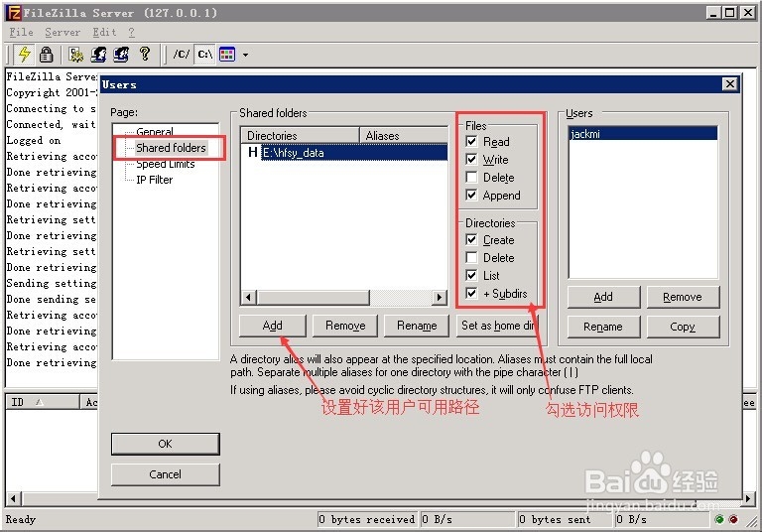
Task: Toggle the Files Read checkbox
Action: tap(471, 141)
